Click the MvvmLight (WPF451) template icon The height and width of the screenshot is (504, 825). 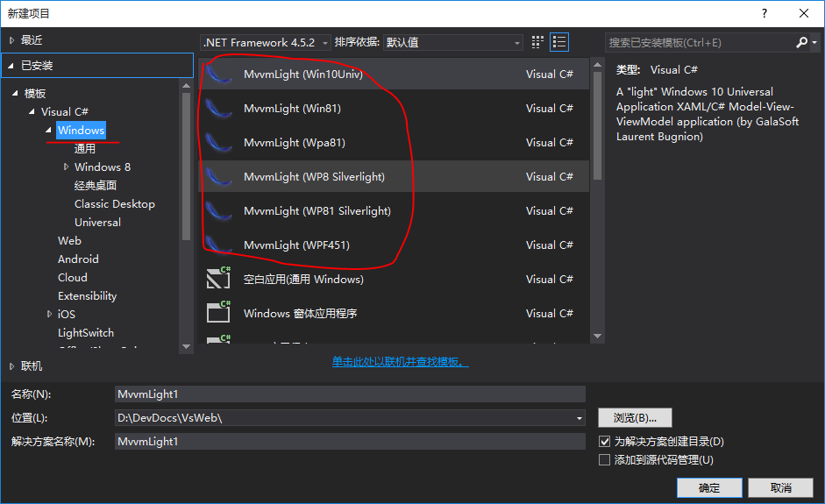pyautogui.click(x=218, y=245)
